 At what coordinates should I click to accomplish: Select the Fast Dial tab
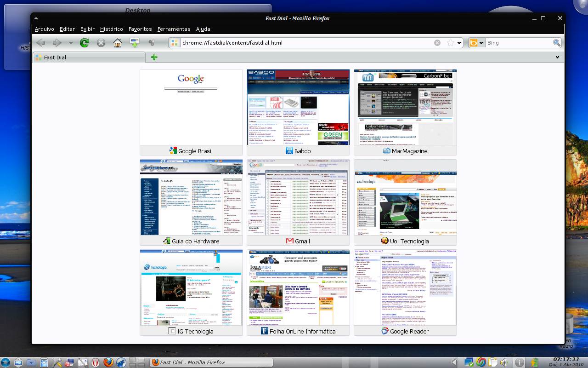(89, 57)
